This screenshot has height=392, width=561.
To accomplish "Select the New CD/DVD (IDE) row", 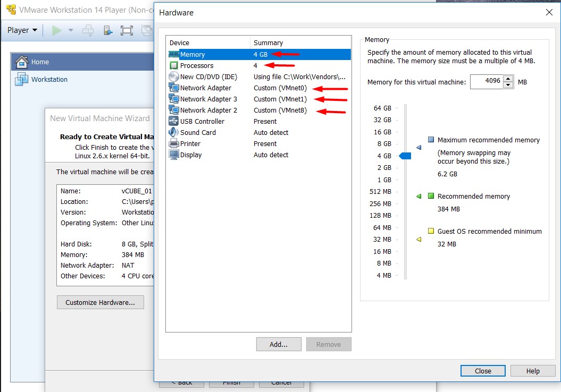I will (259, 76).
